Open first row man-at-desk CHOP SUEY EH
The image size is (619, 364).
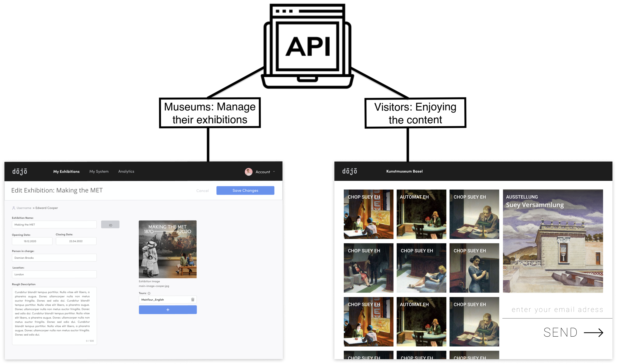tap(474, 214)
